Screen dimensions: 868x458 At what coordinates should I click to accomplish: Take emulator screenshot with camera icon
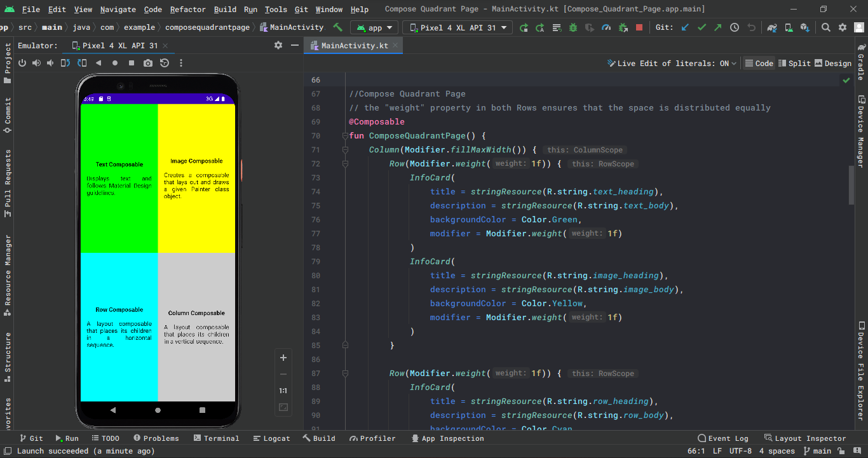[148, 62]
